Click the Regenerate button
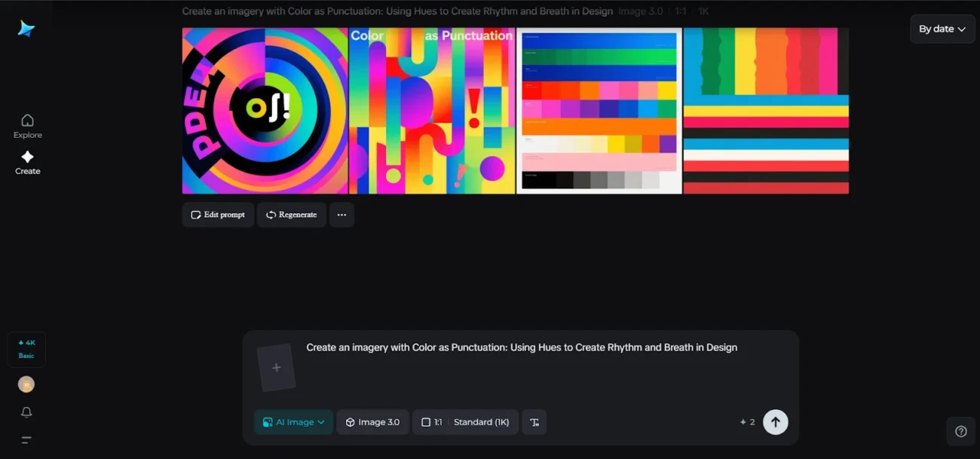Viewport: 980px width, 459px height. tap(291, 215)
